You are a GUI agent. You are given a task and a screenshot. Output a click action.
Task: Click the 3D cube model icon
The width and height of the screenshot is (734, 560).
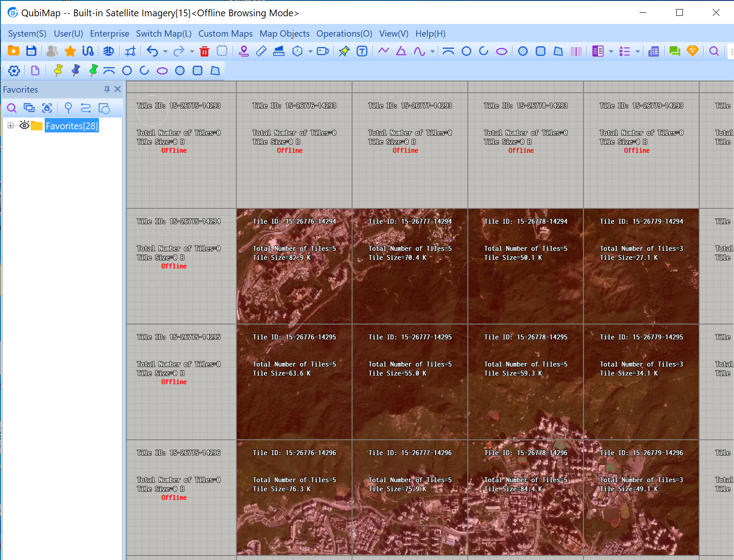(x=297, y=51)
